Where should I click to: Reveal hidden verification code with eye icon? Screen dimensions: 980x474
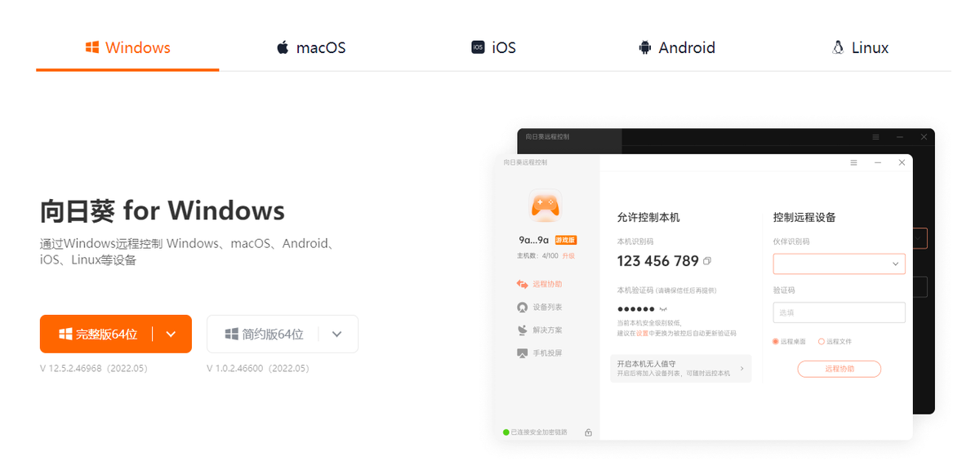click(x=663, y=309)
